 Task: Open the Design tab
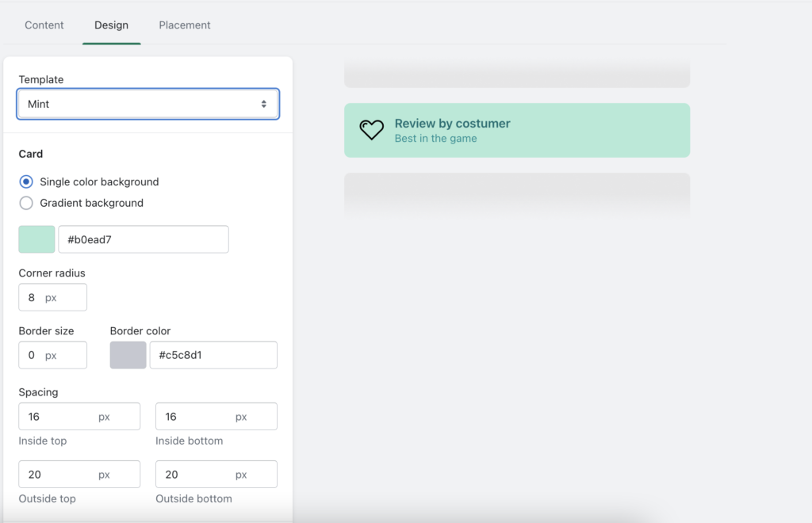point(111,25)
